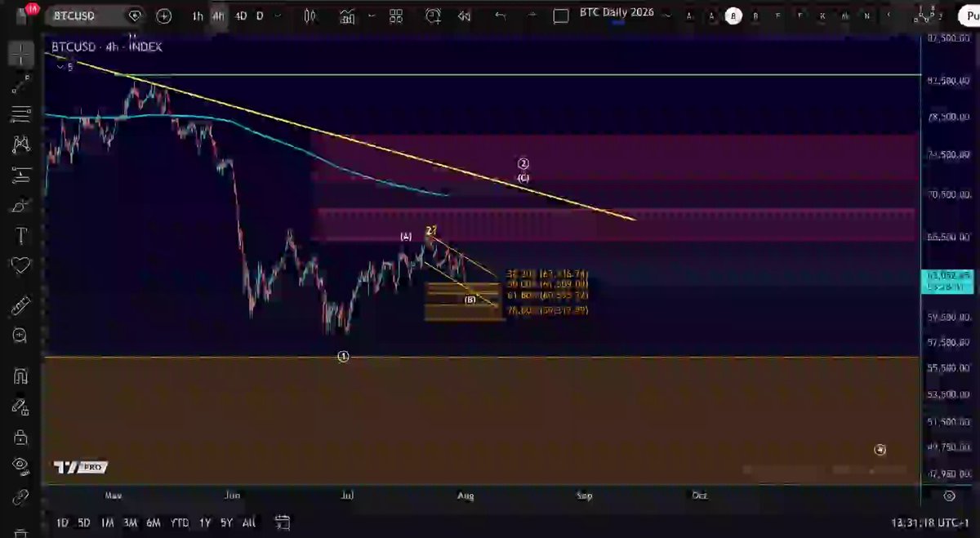Image resolution: width=980 pixels, height=538 pixels.
Task: Select the brush drawing tool
Action: [21, 207]
